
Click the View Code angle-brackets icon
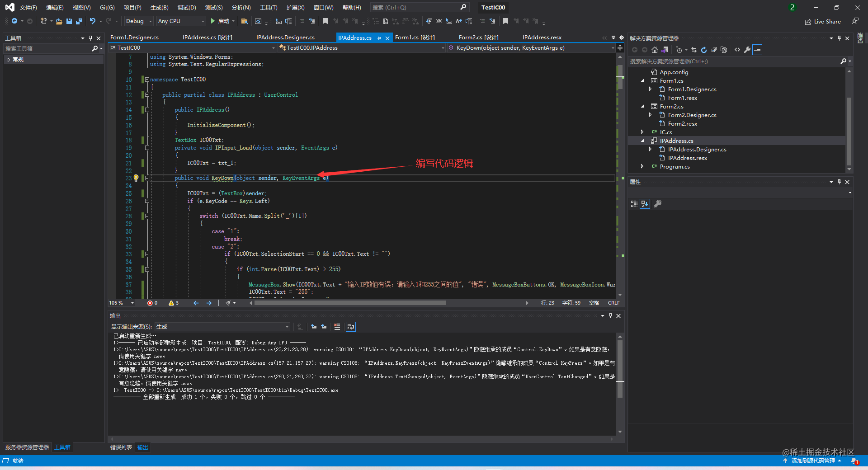pyautogui.click(x=737, y=50)
